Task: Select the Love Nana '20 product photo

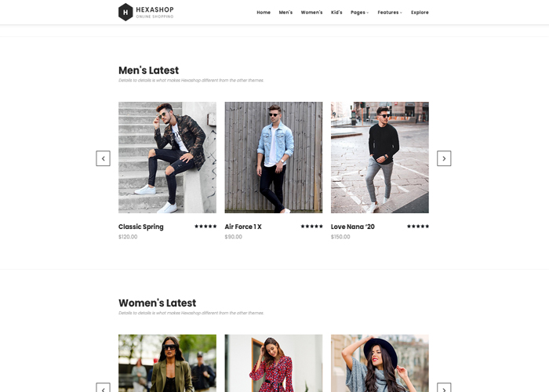Action: (380, 158)
